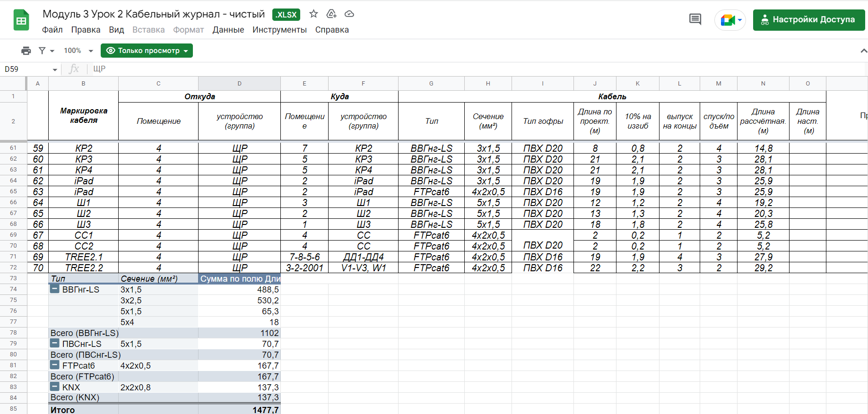The height and width of the screenshot is (414, 868).
Task: Open the comment history icon
Action: tap(695, 20)
